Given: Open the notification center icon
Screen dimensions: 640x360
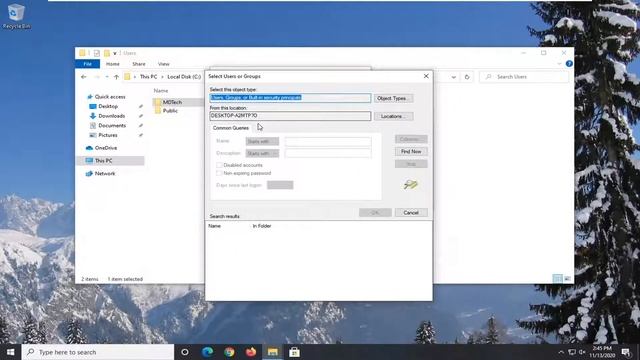Looking at the screenshot, I should (x=626, y=352).
